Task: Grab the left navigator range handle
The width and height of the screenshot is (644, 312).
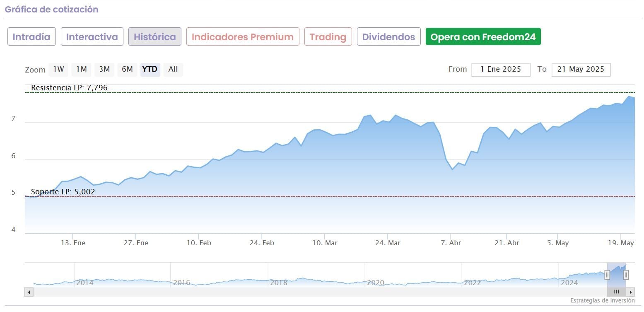Action: click(607, 274)
